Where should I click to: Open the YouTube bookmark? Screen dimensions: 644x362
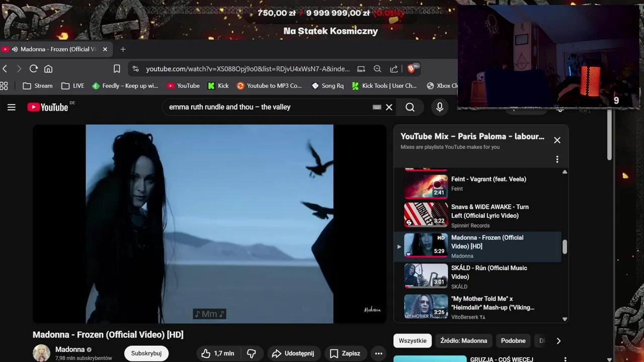tap(183, 86)
